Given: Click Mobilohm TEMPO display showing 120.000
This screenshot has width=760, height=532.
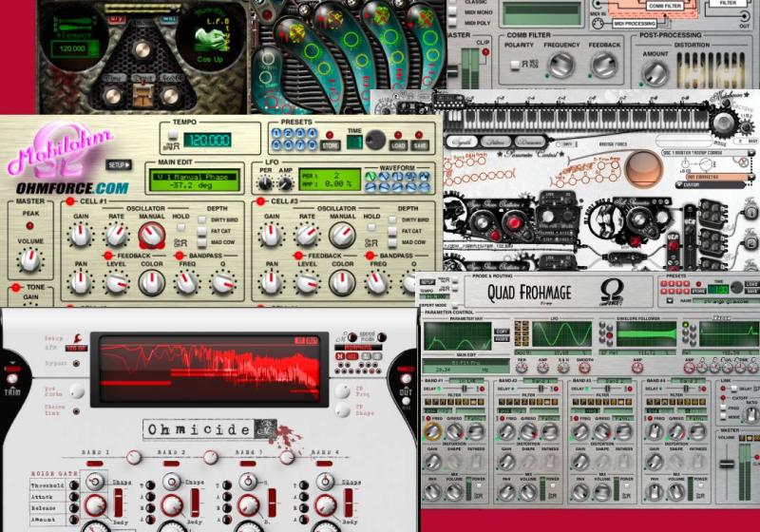Looking at the screenshot, I should [207, 140].
